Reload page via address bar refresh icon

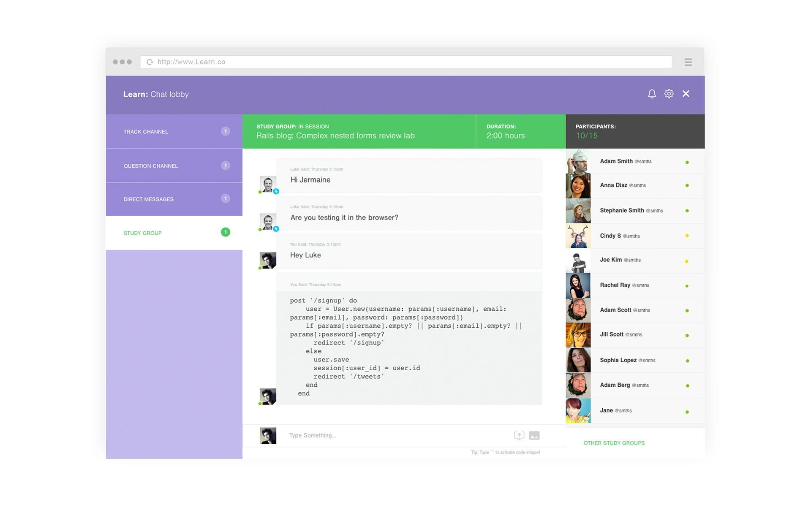tap(150, 62)
